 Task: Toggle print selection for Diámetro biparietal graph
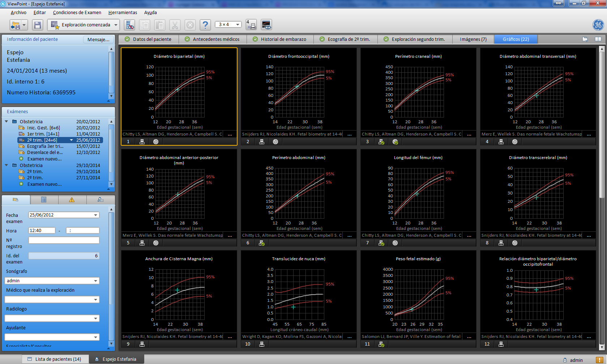tap(142, 142)
